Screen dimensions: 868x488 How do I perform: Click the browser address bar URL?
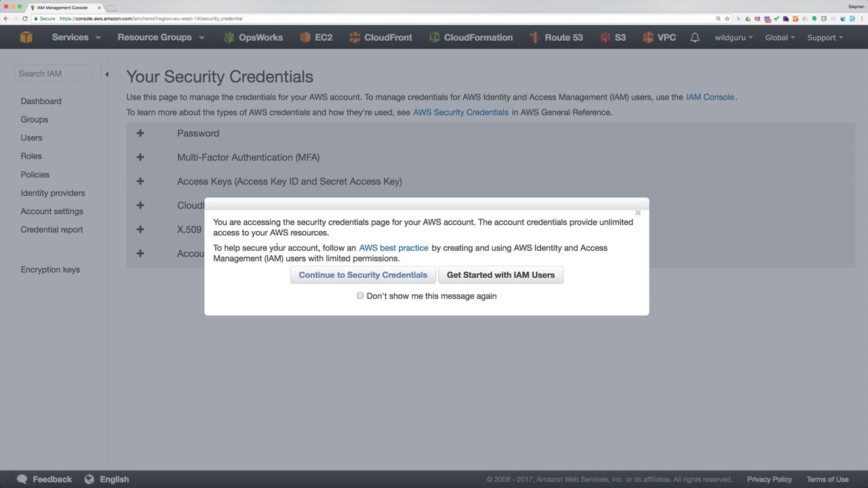(x=151, y=18)
